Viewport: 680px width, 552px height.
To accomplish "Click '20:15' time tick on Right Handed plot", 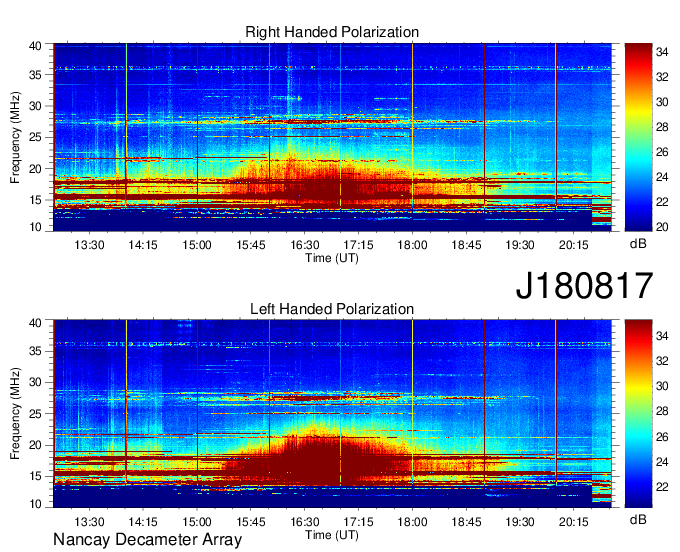I will [x=574, y=245].
